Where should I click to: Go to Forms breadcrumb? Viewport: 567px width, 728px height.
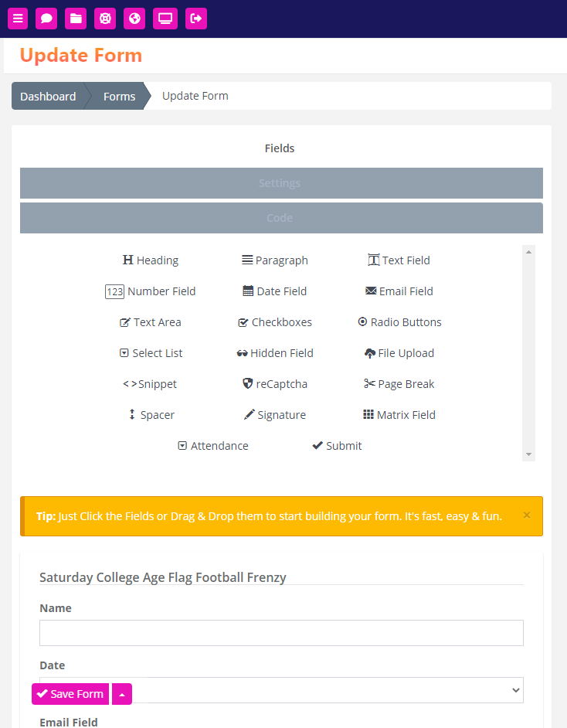coord(119,96)
